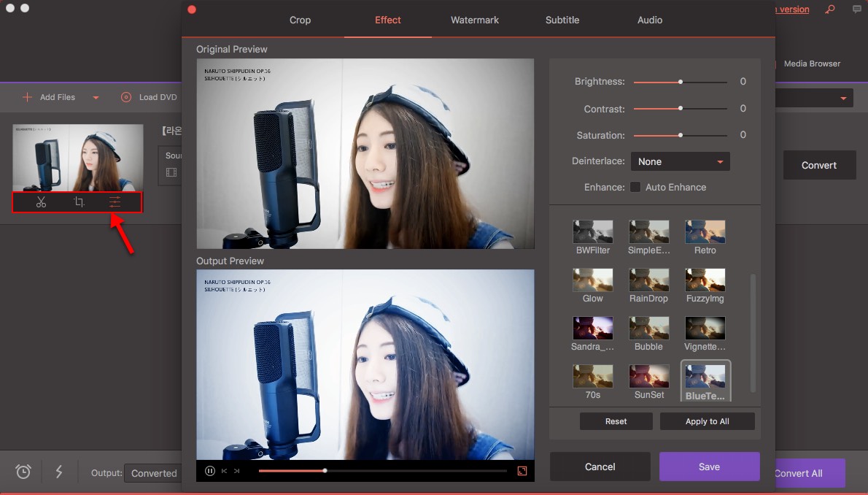Open the effects sliders icon under the thumbnail
Viewport: 868px width, 495px height.
click(x=115, y=202)
